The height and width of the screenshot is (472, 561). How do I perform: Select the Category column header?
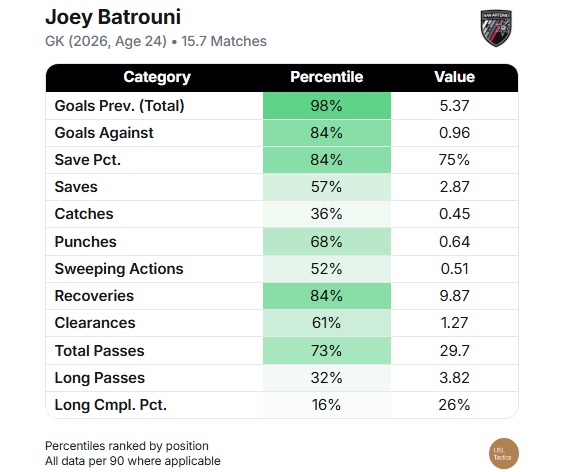pos(157,77)
